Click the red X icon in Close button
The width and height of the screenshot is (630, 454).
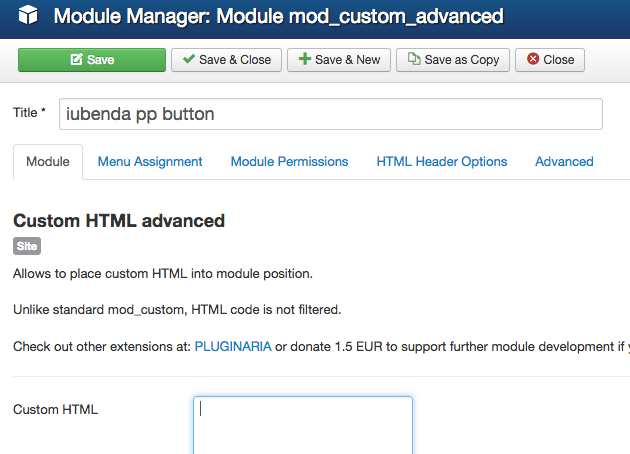pos(533,60)
